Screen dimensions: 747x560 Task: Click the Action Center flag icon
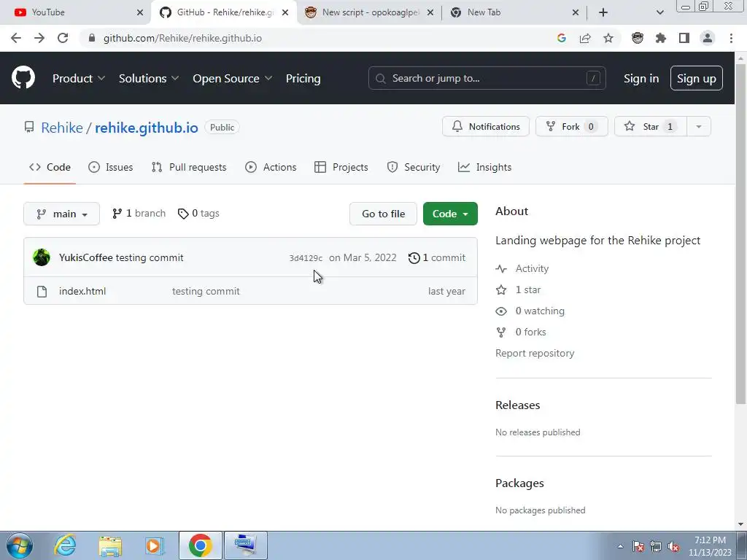(x=638, y=546)
